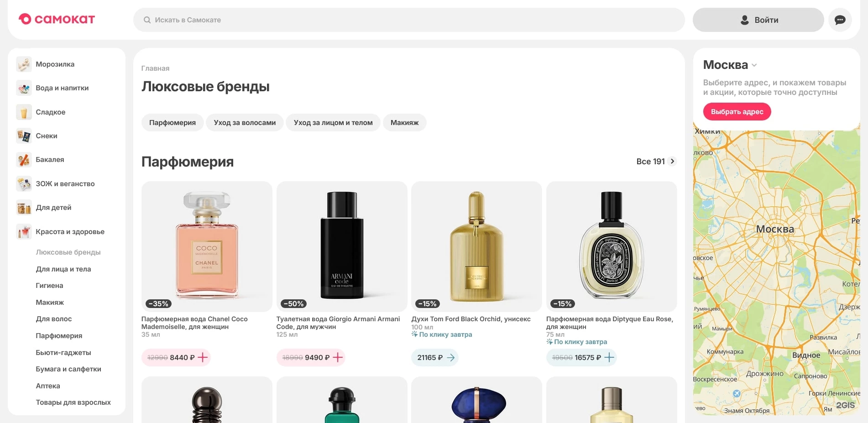Click the Войти login button
The height and width of the screenshot is (423, 868).
pyautogui.click(x=758, y=20)
